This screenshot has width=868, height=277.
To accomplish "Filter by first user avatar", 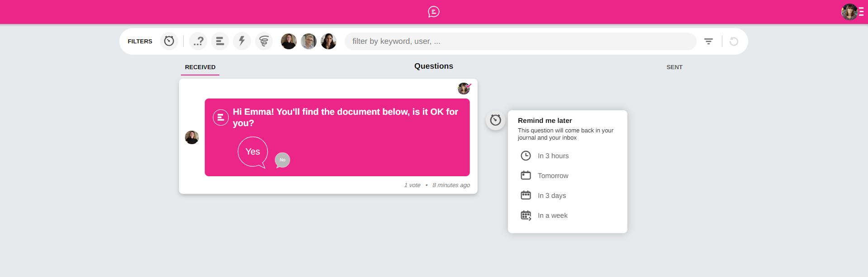I will (289, 41).
